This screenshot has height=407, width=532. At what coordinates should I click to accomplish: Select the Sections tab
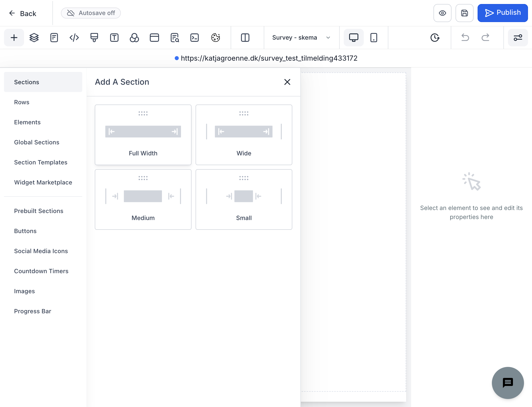43,82
